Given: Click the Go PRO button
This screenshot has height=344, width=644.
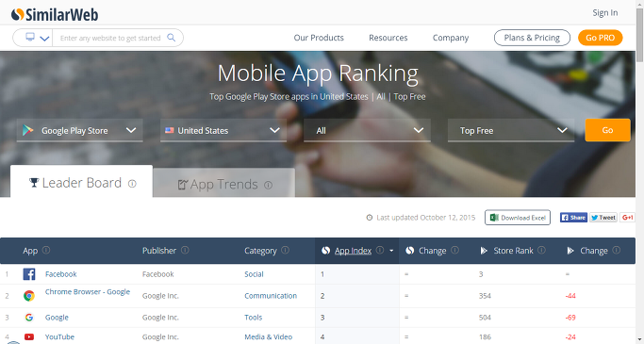Looking at the screenshot, I should (600, 38).
